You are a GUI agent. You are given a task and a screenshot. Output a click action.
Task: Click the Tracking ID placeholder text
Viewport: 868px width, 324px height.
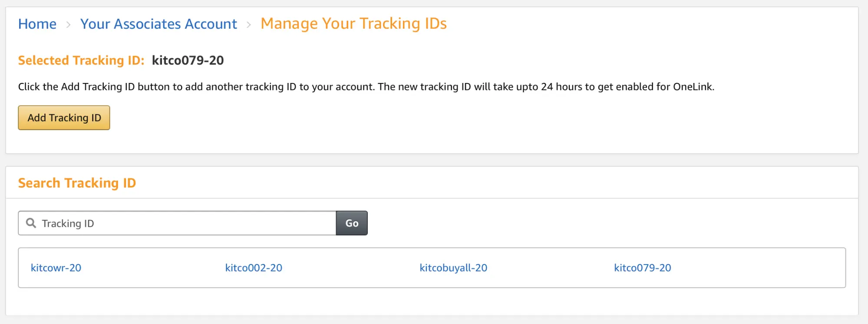[67, 223]
